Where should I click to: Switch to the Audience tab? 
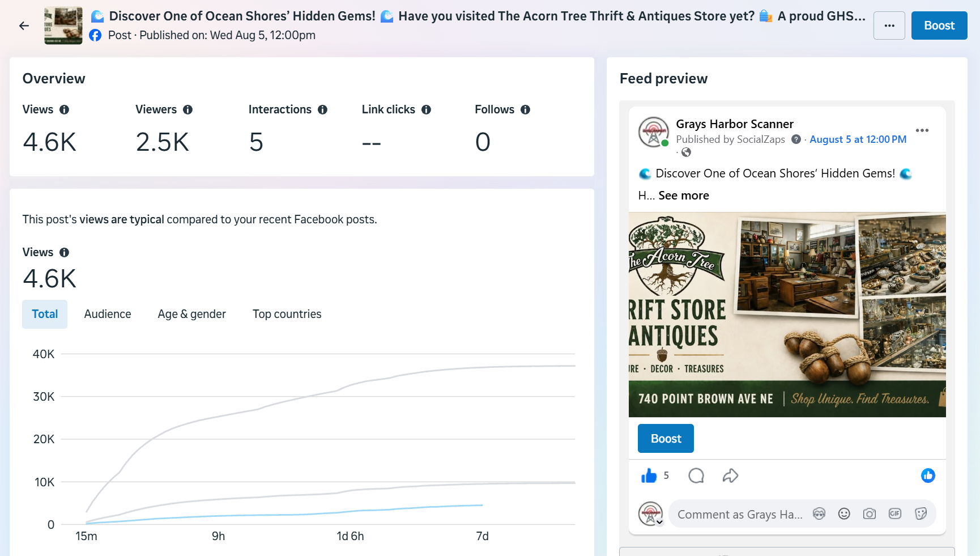108,314
